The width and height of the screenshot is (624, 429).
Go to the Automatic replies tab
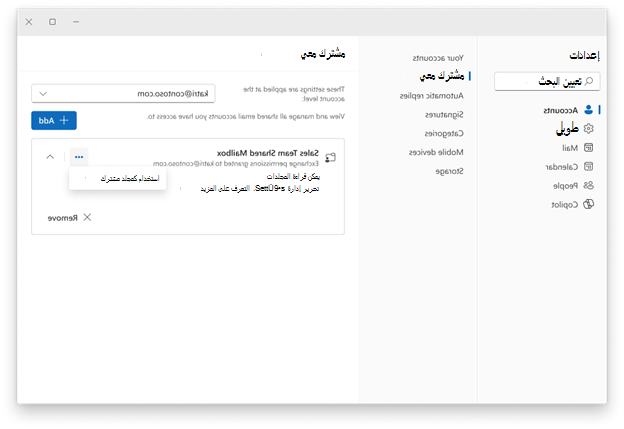pos(431,96)
